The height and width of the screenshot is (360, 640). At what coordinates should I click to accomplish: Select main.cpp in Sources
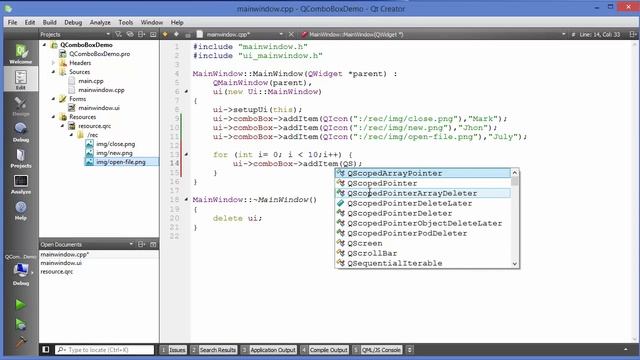pos(91,81)
